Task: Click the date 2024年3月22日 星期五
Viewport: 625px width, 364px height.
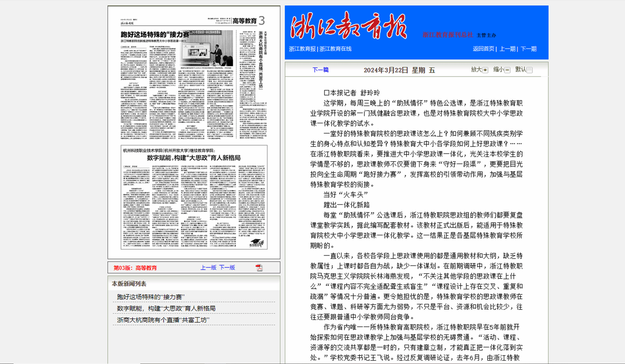Action: (399, 70)
